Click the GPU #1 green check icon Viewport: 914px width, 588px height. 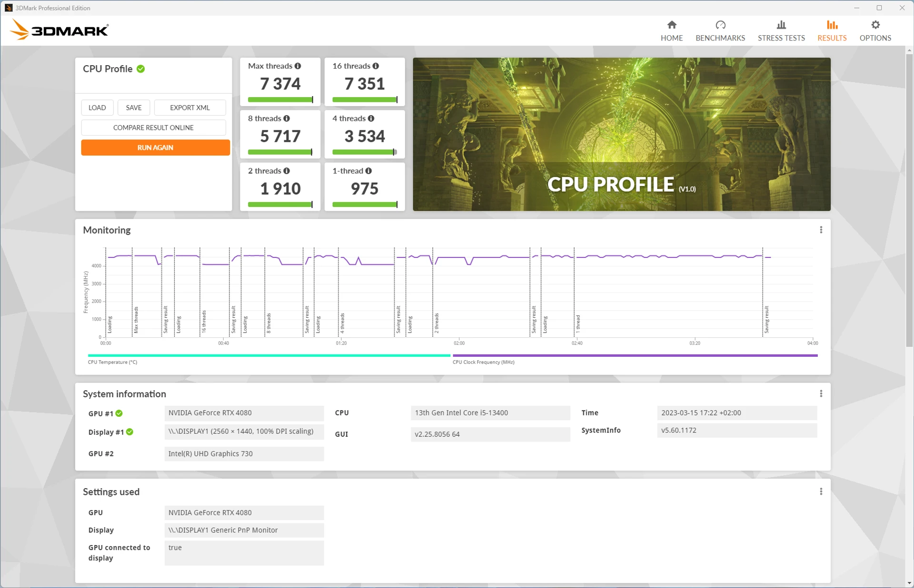pyautogui.click(x=119, y=413)
